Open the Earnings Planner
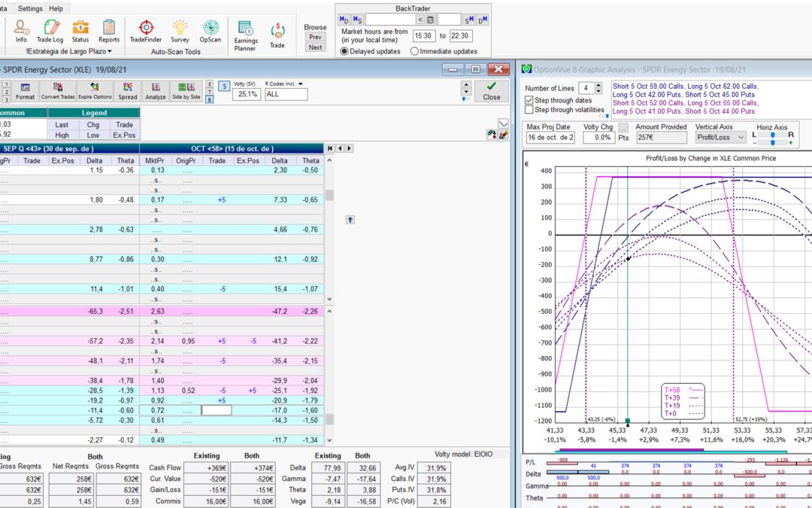 [x=245, y=36]
